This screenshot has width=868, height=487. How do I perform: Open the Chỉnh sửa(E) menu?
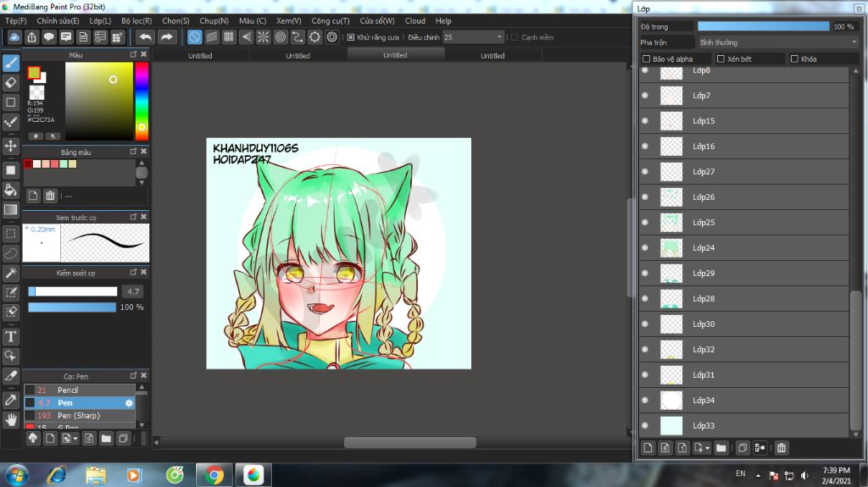(58, 20)
